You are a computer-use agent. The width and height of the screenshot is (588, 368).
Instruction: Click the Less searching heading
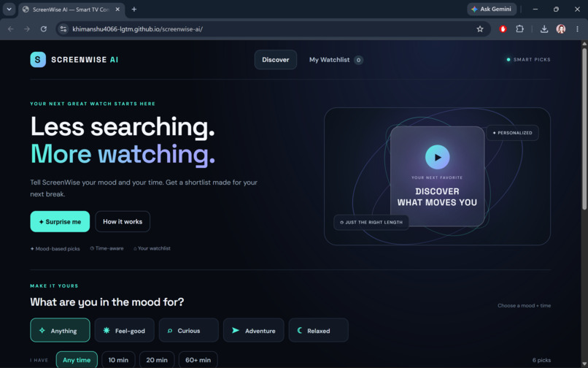coord(123,126)
